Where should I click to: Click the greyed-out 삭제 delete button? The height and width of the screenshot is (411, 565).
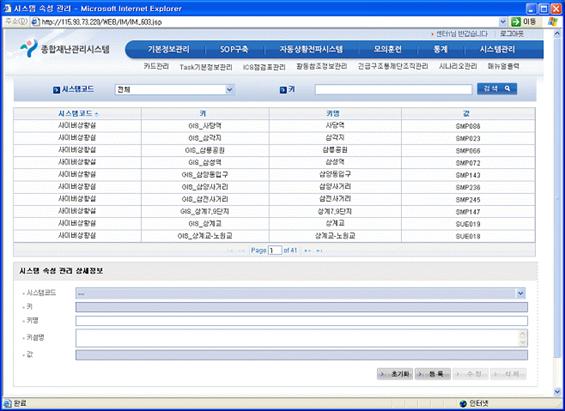pyautogui.click(x=508, y=374)
